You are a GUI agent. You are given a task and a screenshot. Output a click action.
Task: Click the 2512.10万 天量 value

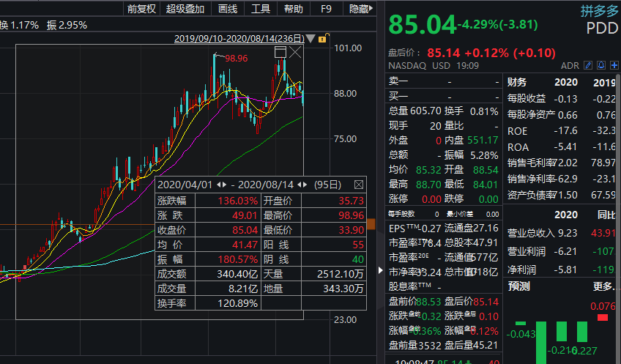click(341, 274)
